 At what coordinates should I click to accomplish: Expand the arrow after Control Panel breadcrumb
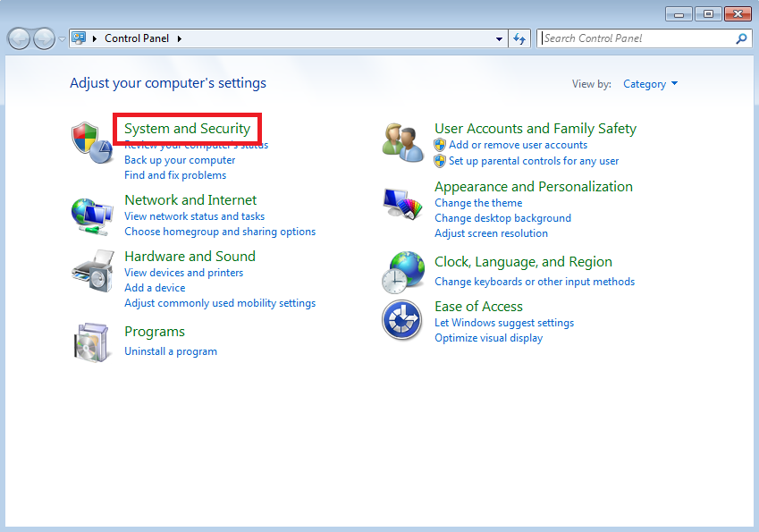(x=180, y=38)
